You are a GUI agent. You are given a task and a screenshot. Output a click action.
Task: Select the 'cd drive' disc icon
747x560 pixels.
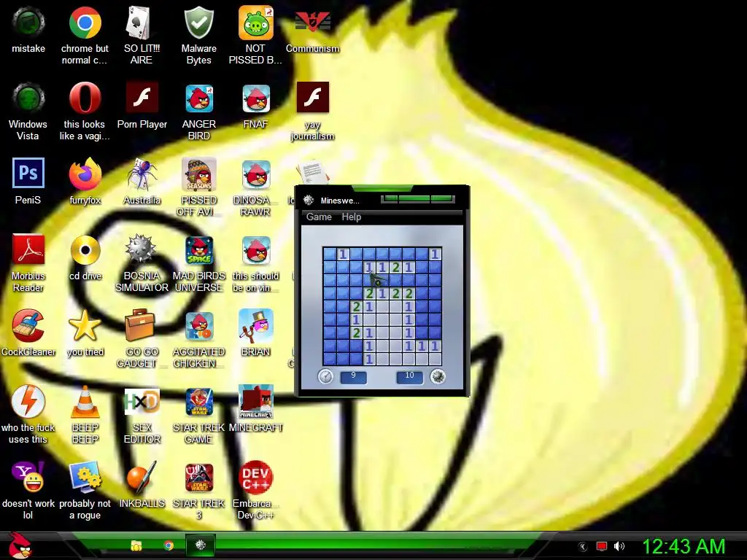point(85,249)
